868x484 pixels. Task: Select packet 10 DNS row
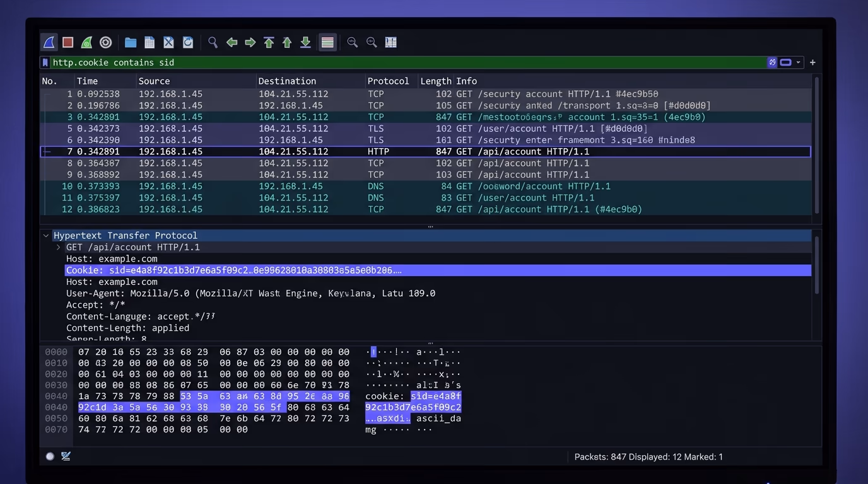point(426,187)
